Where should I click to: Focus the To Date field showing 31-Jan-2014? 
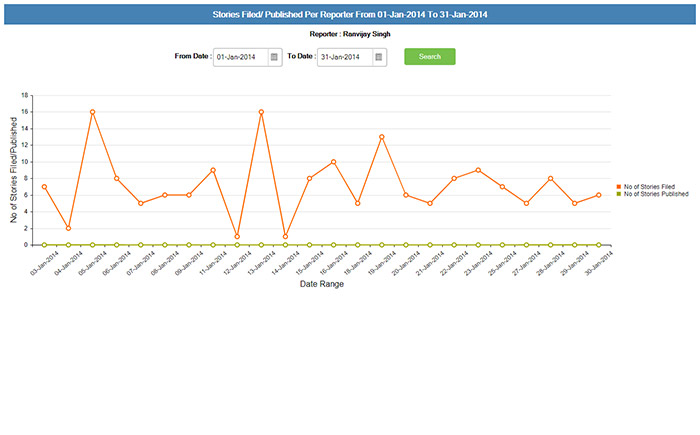click(345, 57)
